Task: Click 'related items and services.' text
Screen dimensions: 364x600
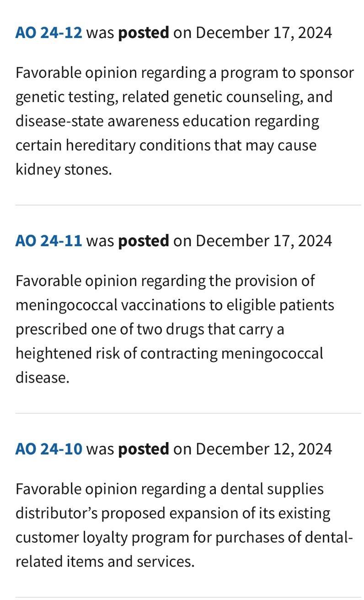Action: pos(105,562)
